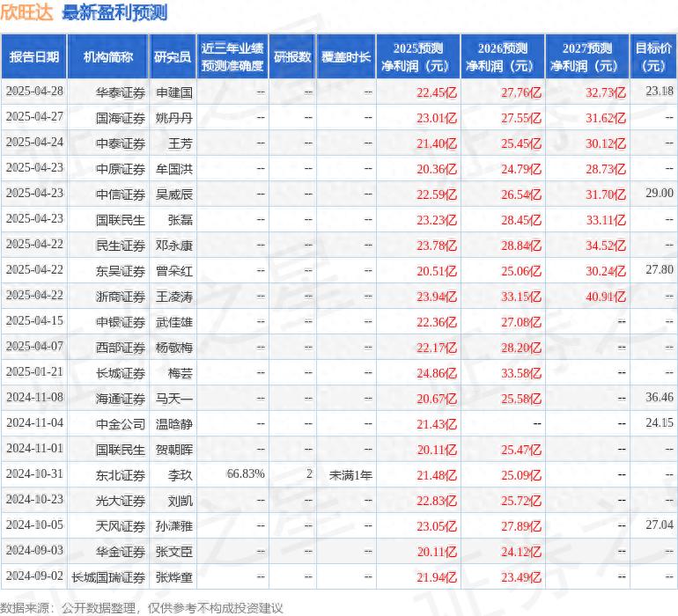Click researcher name 贺朝晖
The width and height of the screenshot is (678, 616).
click(x=174, y=450)
